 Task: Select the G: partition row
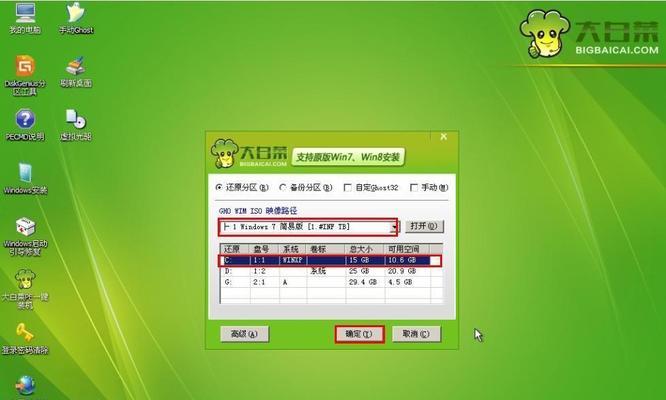330,282
